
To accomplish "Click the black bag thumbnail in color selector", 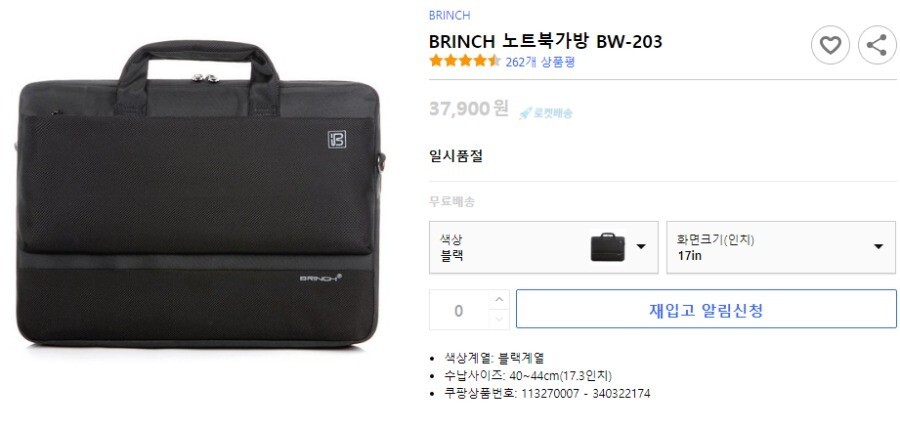I will (608, 247).
